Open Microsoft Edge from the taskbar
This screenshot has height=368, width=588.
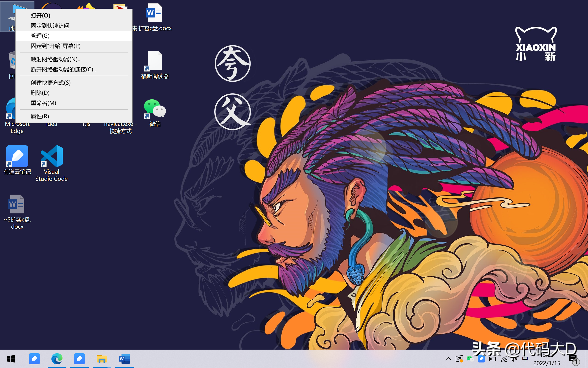pyautogui.click(x=57, y=359)
